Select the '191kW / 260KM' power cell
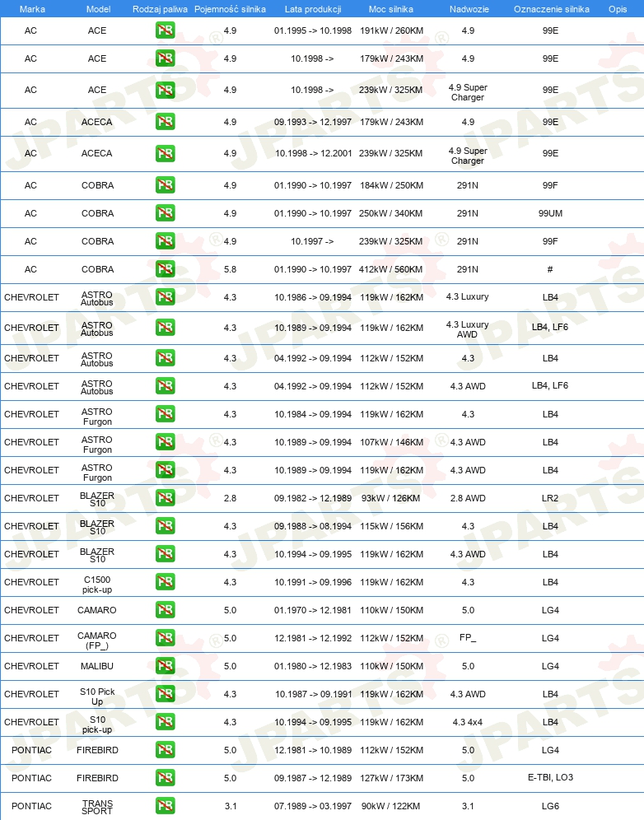 391,30
